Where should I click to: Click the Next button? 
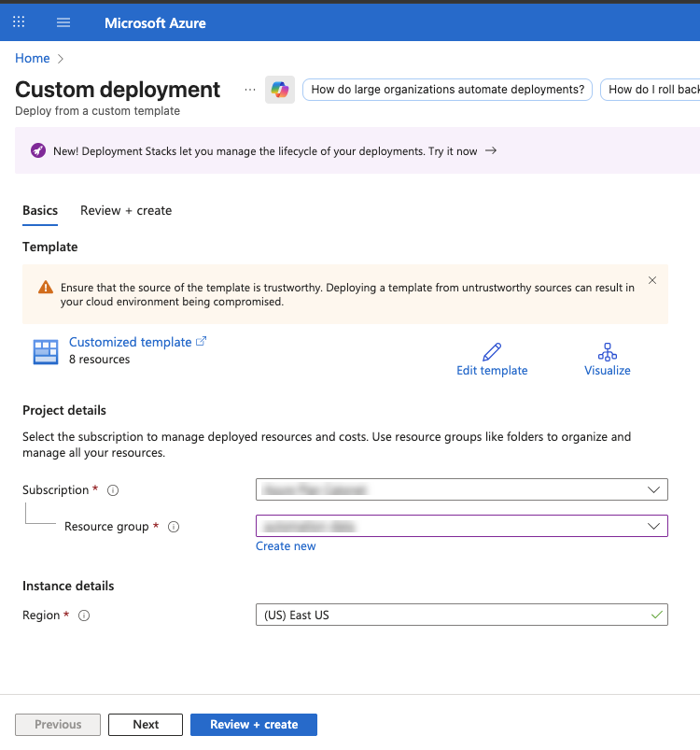coord(145,724)
